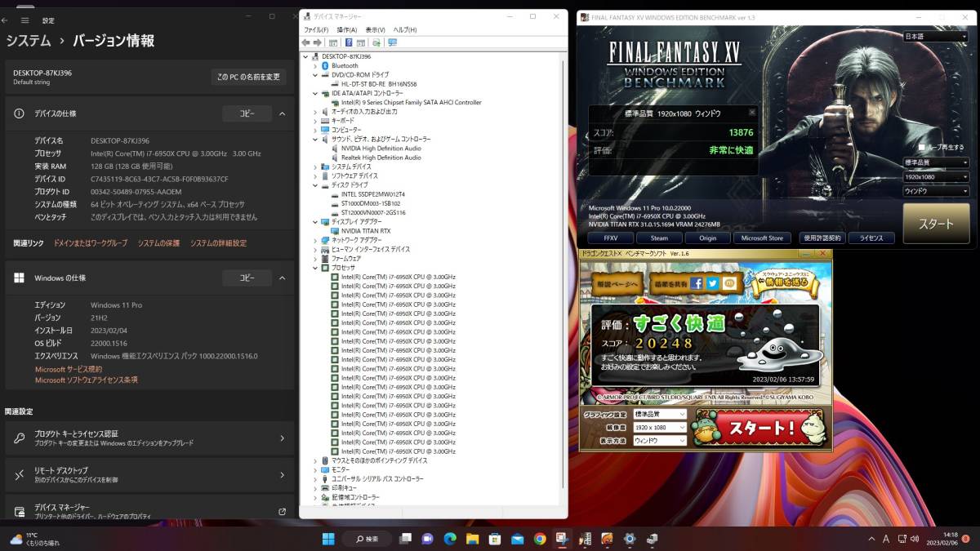Click the Forward arrow in Device Manager toolbar
The height and width of the screenshot is (551, 980).
(316, 42)
